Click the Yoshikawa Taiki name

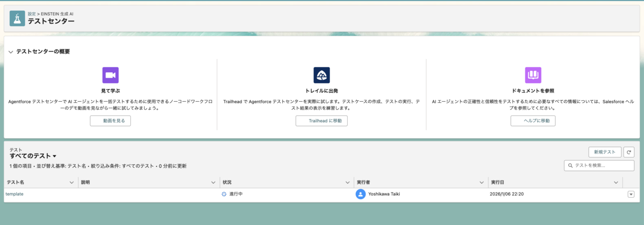[385, 194]
